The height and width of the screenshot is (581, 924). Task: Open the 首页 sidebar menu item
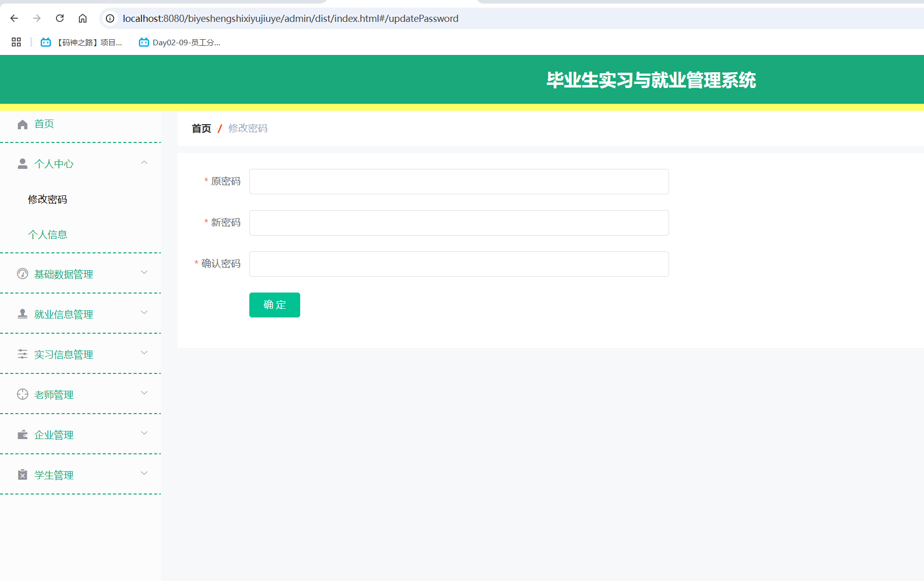(x=80, y=124)
